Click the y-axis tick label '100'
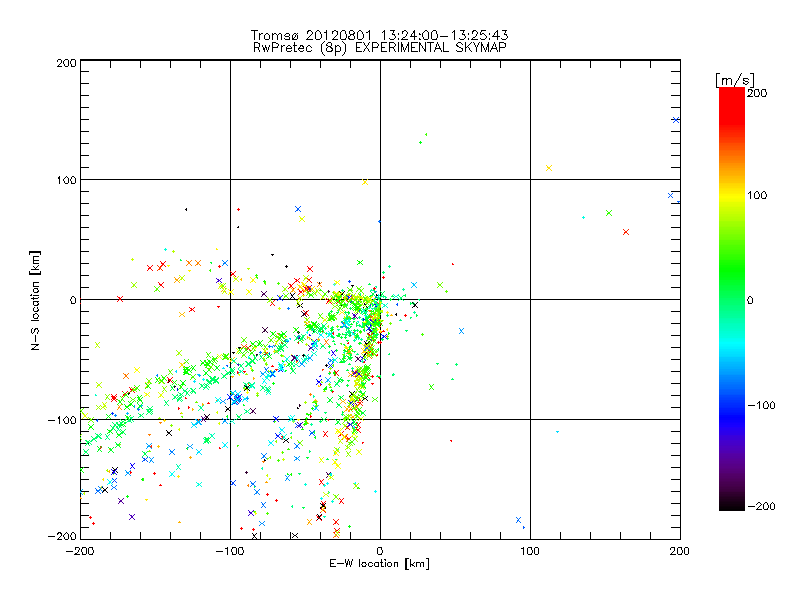The image size is (800, 600). point(66,180)
